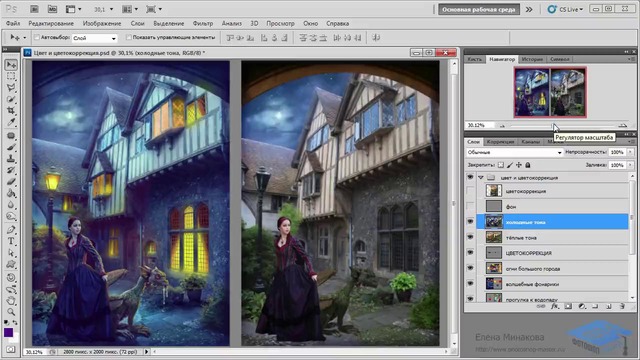Screen dimensions: 640x360
Task: Open the Заливка slider arrow
Action: coord(630,165)
